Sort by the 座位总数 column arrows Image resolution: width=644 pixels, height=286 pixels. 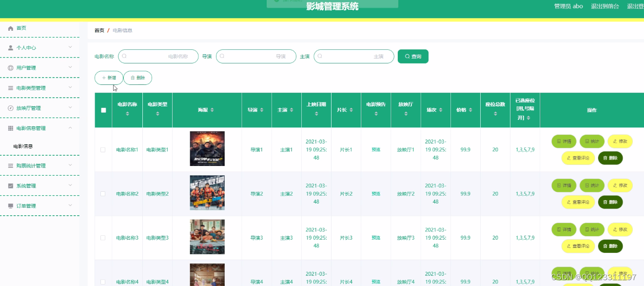pyautogui.click(x=495, y=114)
